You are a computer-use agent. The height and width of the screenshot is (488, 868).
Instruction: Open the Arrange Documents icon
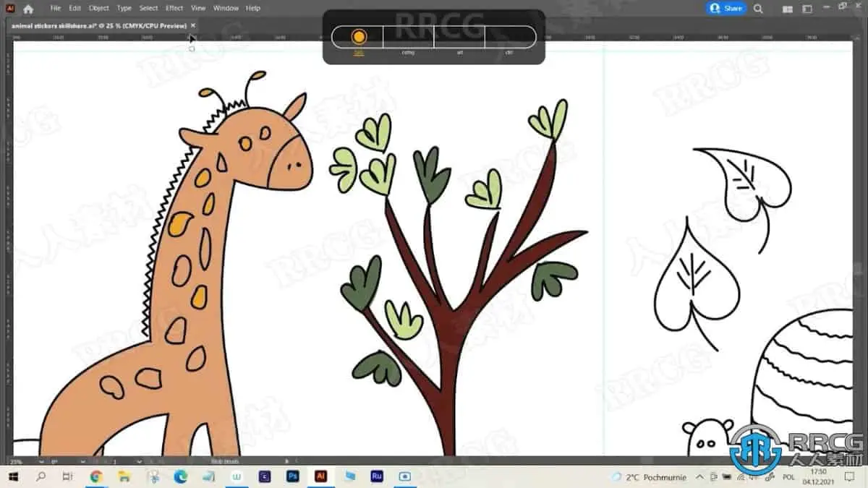tap(788, 9)
